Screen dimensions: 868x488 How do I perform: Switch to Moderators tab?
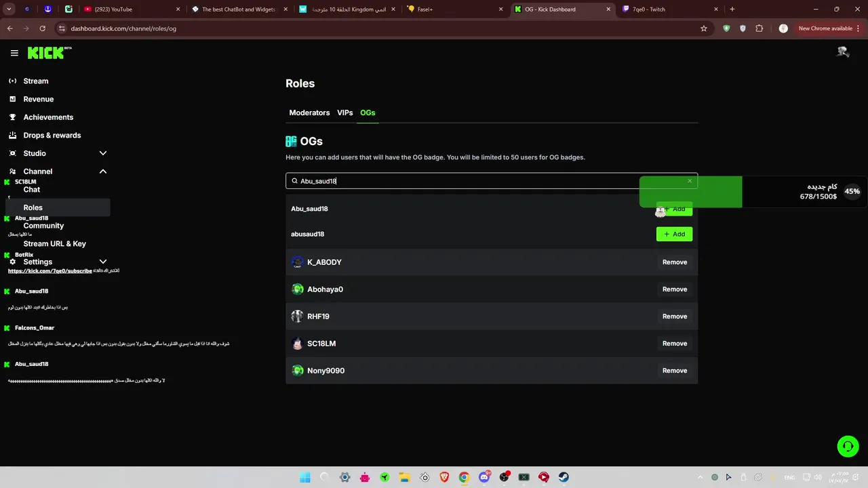coord(309,113)
